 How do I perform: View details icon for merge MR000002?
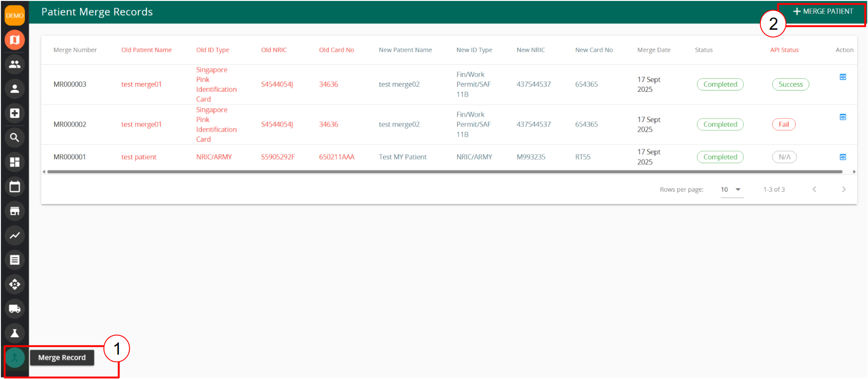pyautogui.click(x=843, y=117)
